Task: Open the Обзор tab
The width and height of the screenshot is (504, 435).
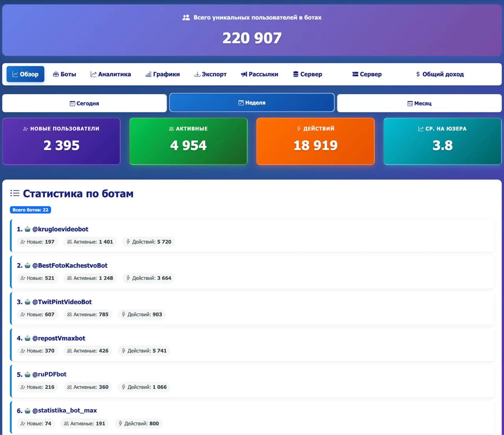Action: pyautogui.click(x=26, y=74)
